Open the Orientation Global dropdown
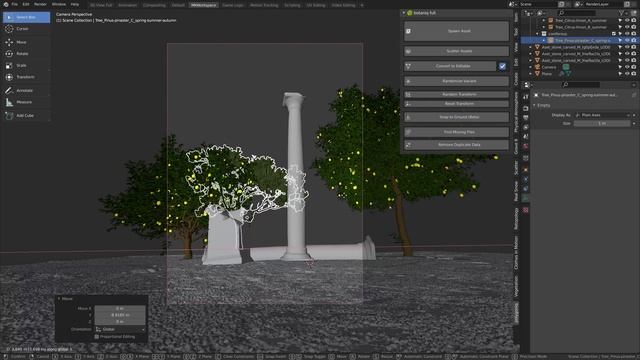Screen dimensions: 640x360 click(x=120, y=329)
